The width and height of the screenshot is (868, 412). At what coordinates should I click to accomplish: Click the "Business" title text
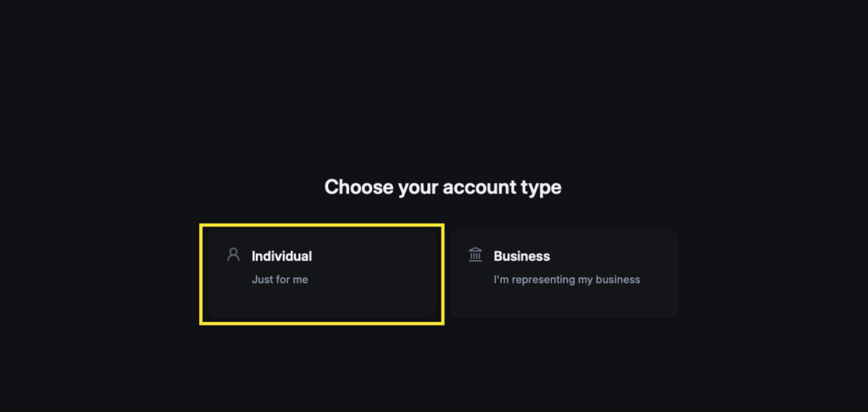(x=521, y=256)
